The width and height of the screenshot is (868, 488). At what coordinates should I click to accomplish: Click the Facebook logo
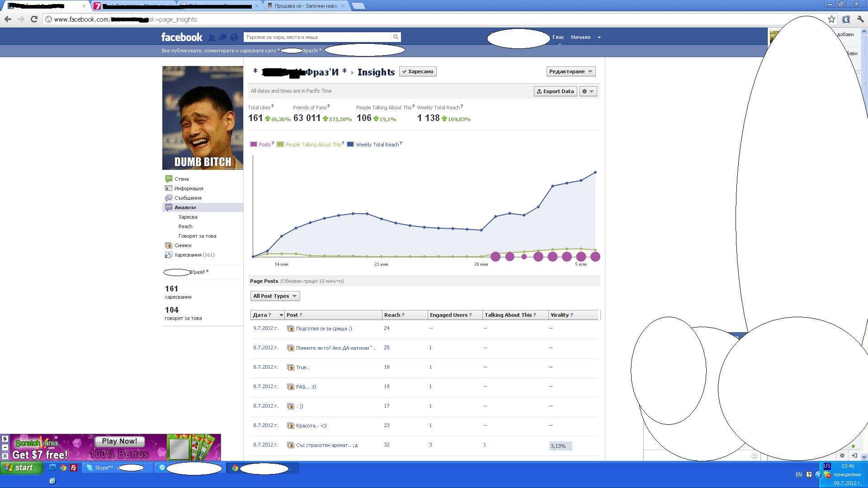point(182,37)
